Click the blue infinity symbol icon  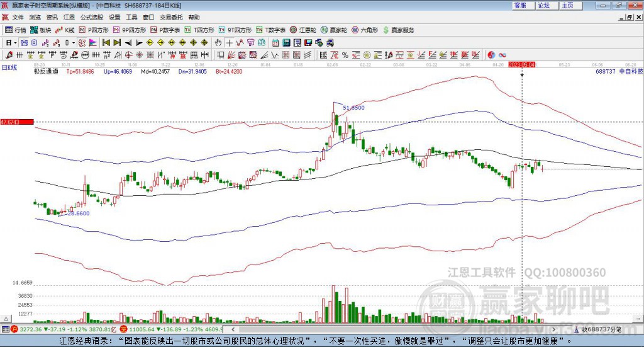click(x=502, y=55)
